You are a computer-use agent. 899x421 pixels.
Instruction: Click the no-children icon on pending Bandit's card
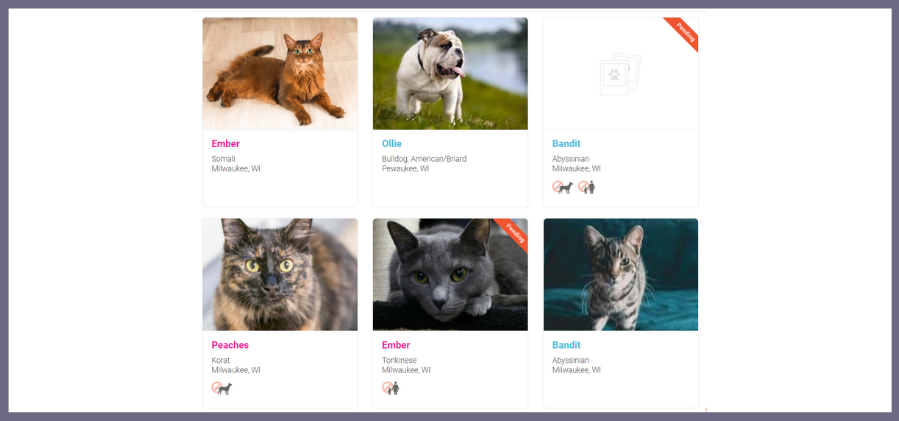point(587,187)
